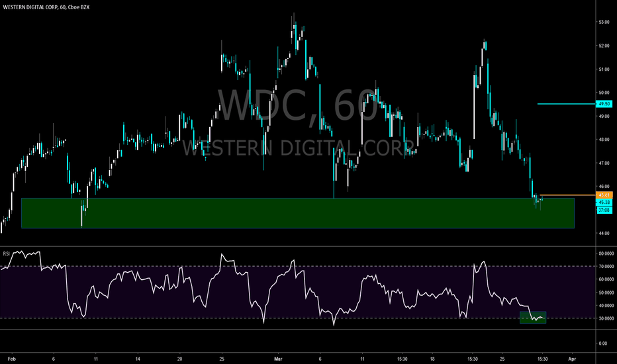The image size is (617, 364).
Task: Select the orange 45.61 price level label
Action: [x=604, y=195]
